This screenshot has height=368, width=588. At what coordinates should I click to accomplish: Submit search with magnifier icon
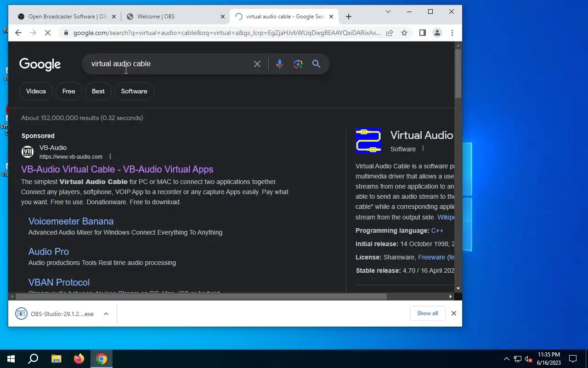[316, 64]
